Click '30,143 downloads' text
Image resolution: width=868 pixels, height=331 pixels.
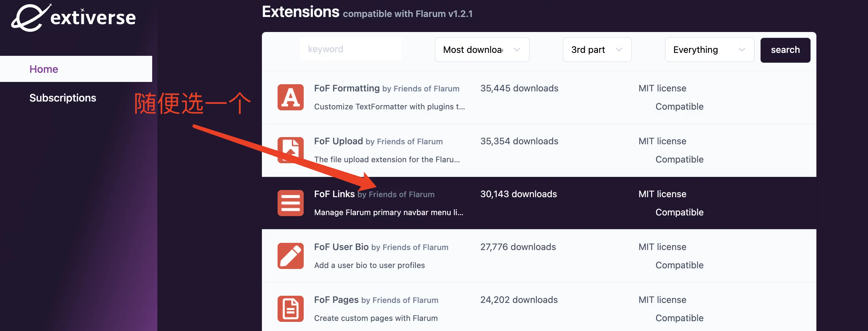(x=519, y=194)
